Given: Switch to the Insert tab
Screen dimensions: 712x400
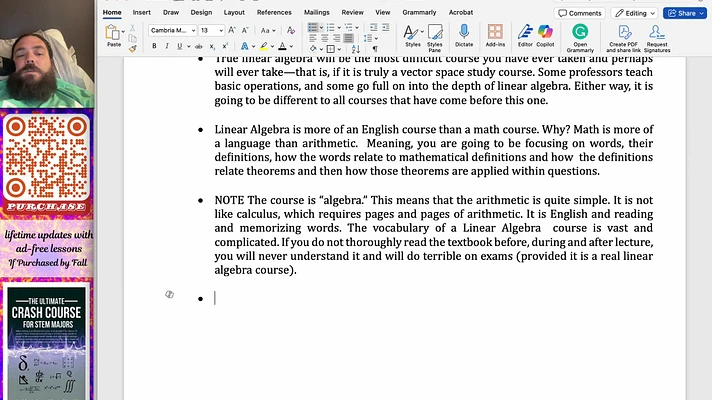Looking at the screenshot, I should coord(142,12).
